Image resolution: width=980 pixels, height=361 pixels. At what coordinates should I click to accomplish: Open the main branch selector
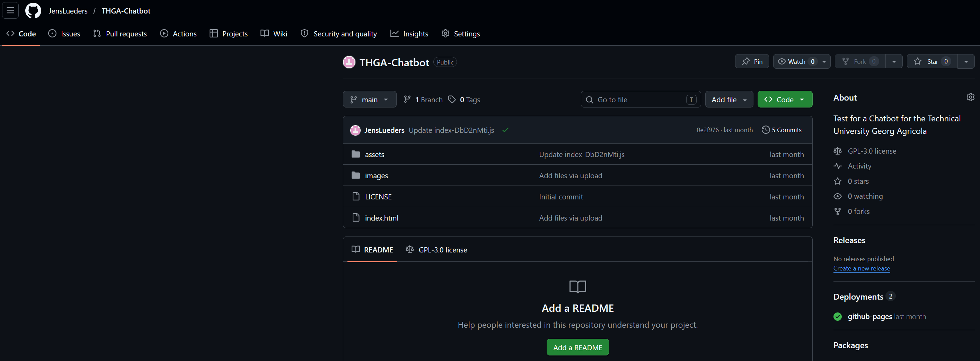click(x=369, y=100)
